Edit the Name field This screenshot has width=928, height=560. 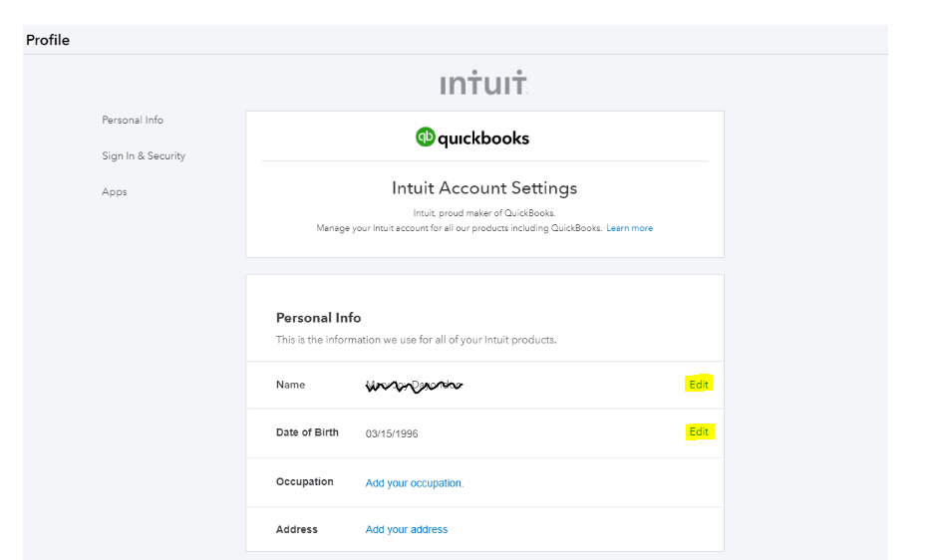click(699, 385)
